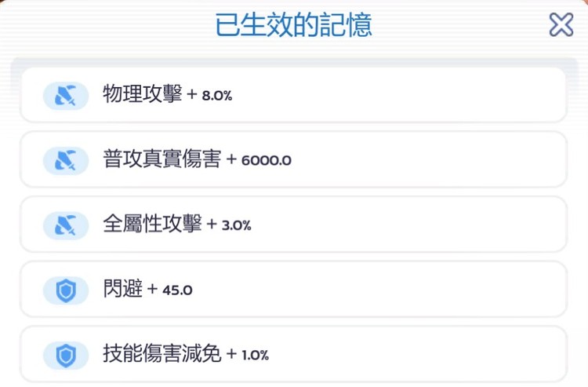
Task: Click the sword icon beside 普攻真實傷害
Action: [66, 160]
